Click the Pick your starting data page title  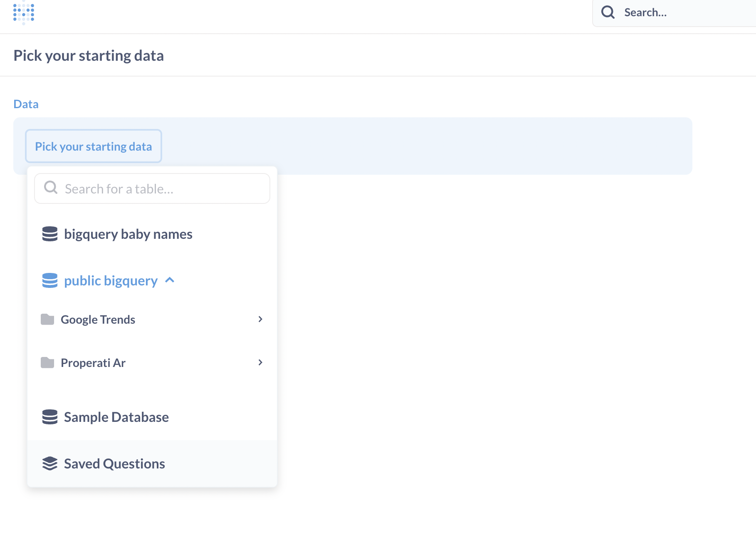click(88, 55)
